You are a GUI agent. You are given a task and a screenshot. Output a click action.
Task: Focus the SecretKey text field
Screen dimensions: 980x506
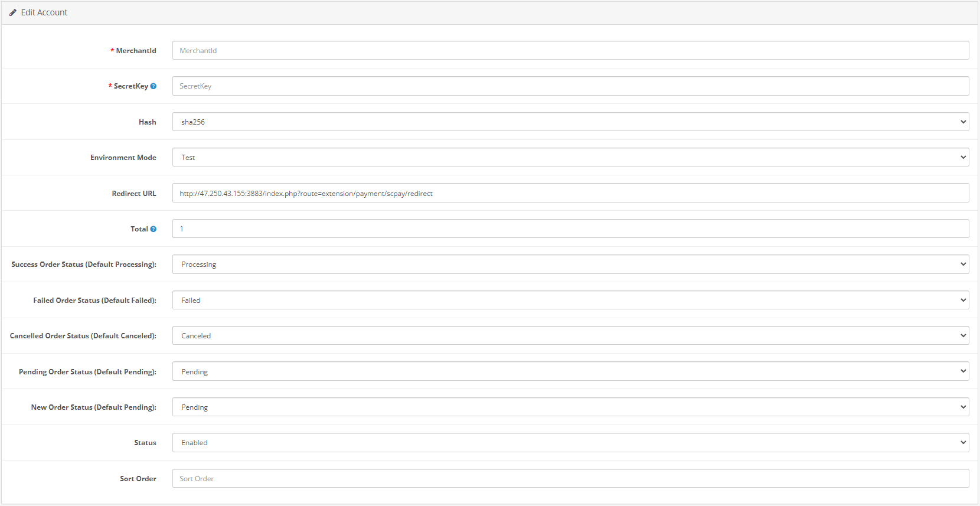click(570, 86)
